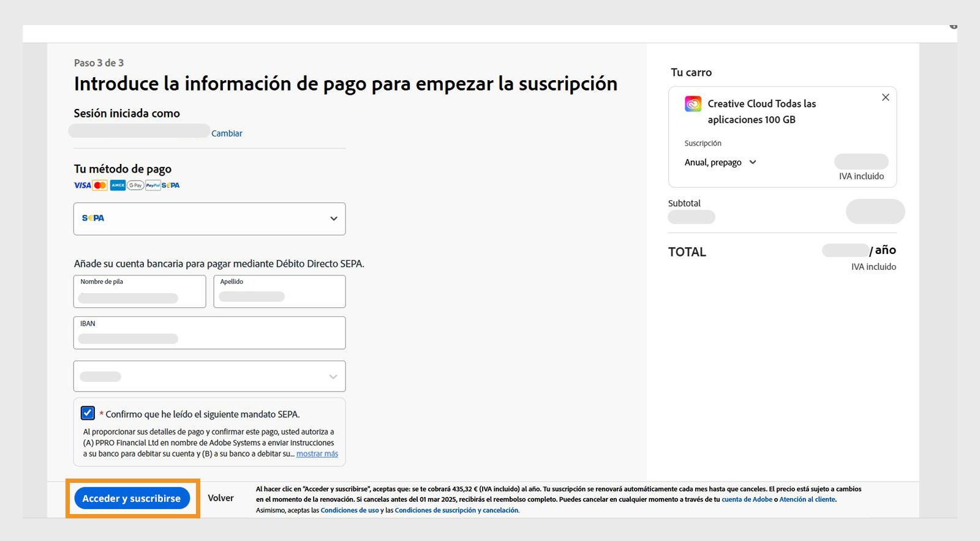
Task: Open Condiciones de suscripción y cancelación link
Action: click(x=457, y=510)
